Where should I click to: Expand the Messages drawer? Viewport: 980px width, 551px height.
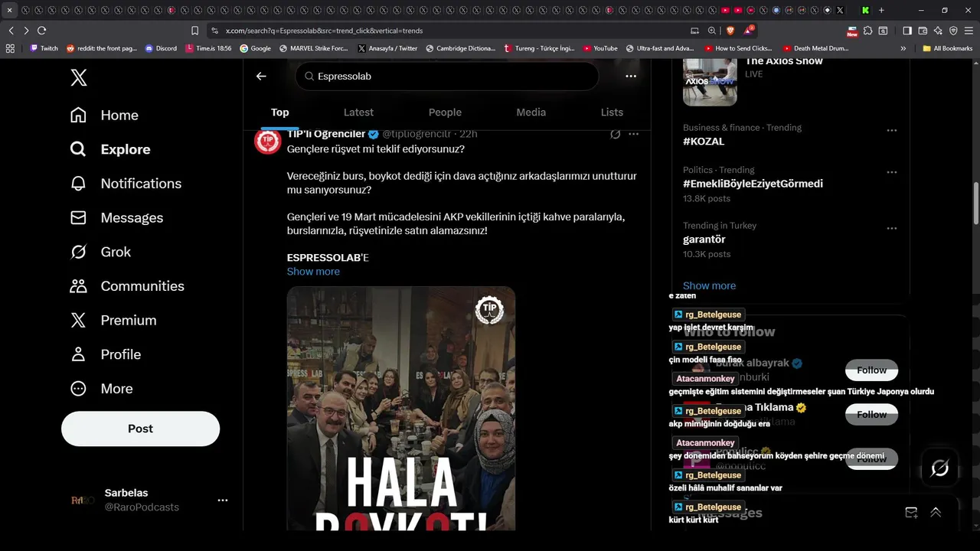coord(936,512)
